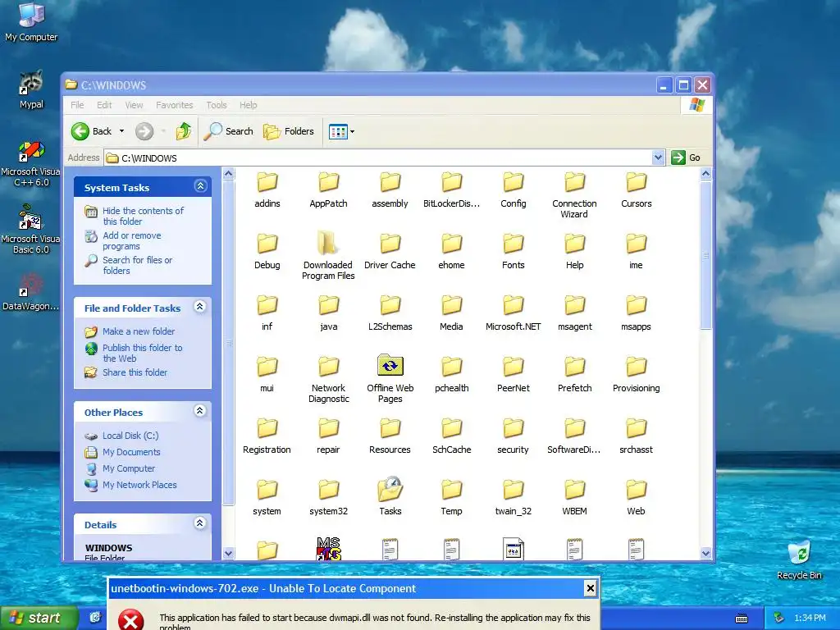This screenshot has width=840, height=630.
Task: Click Publish this folder to the Web
Action: 143,353
